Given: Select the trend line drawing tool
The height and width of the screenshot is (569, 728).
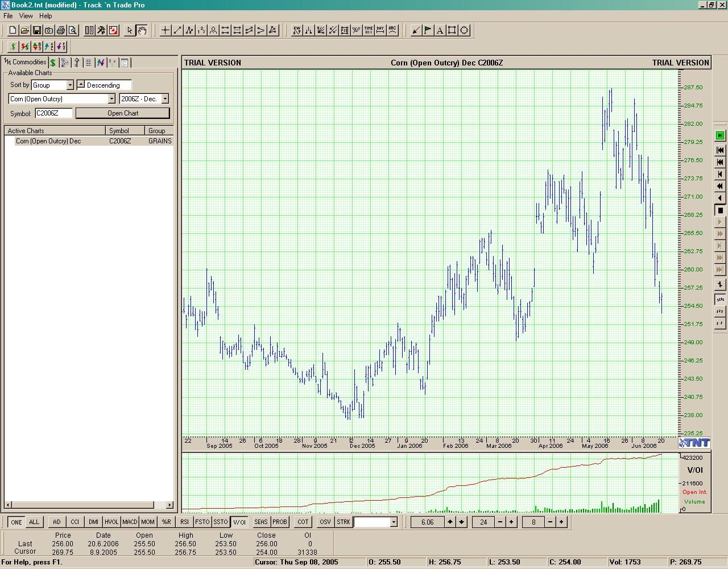Looking at the screenshot, I should click(177, 30).
